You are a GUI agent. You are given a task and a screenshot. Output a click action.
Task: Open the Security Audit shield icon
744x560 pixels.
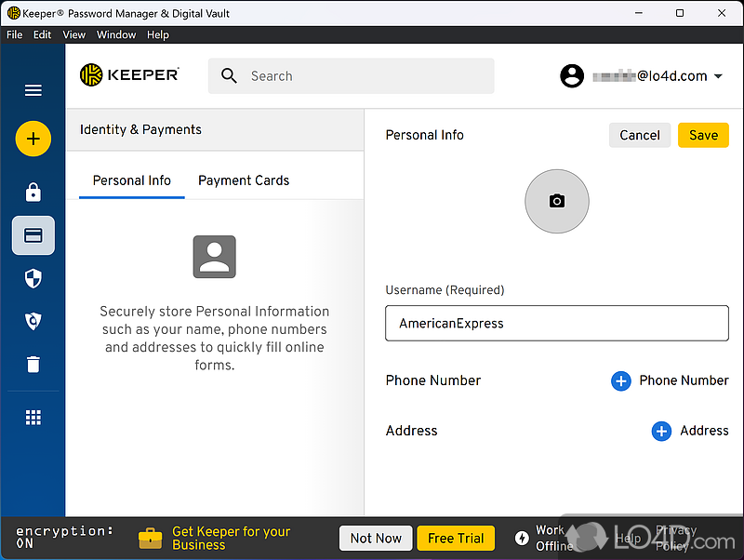33,278
